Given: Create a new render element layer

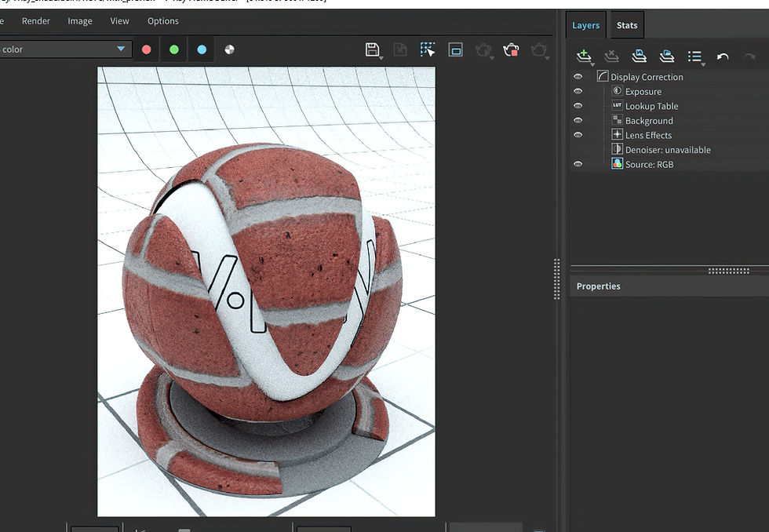Looking at the screenshot, I should tap(584, 56).
